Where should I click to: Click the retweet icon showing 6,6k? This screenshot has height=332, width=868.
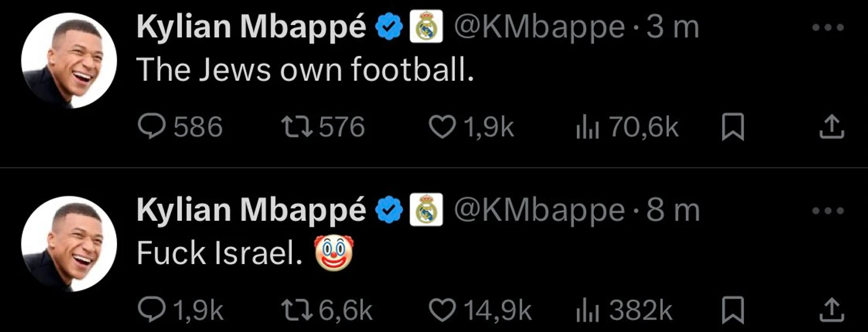click(296, 310)
